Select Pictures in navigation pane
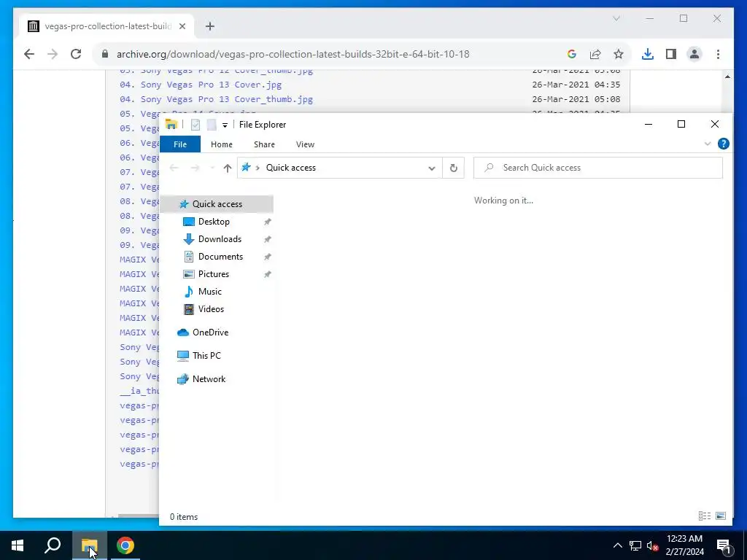The image size is (747, 560). click(x=213, y=274)
